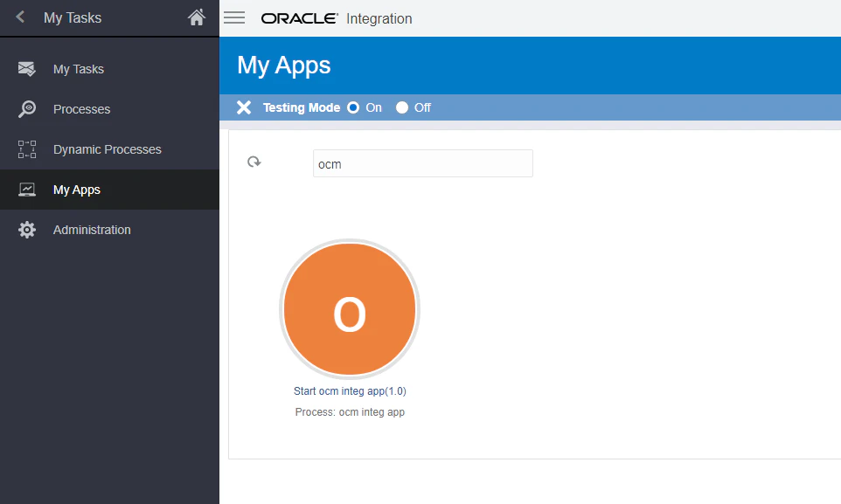841x504 pixels.
Task: Open the Home icon in sidebar header
Action: tap(197, 17)
